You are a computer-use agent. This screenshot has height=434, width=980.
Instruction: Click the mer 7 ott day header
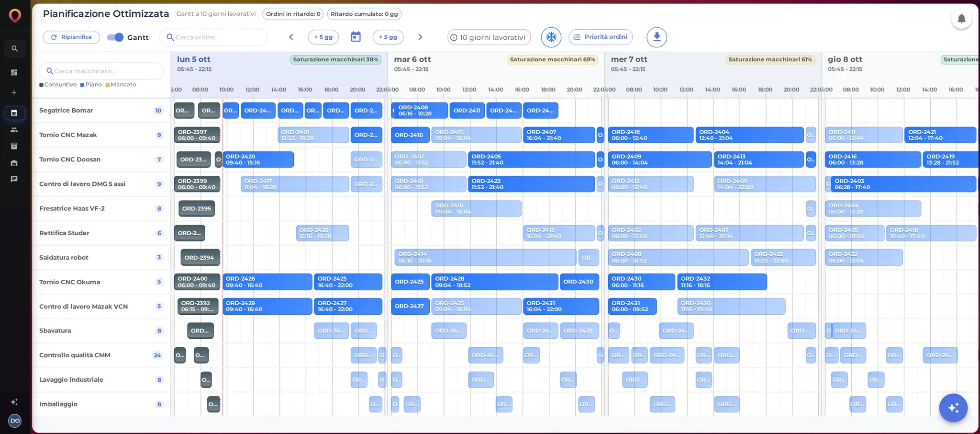tap(629, 59)
